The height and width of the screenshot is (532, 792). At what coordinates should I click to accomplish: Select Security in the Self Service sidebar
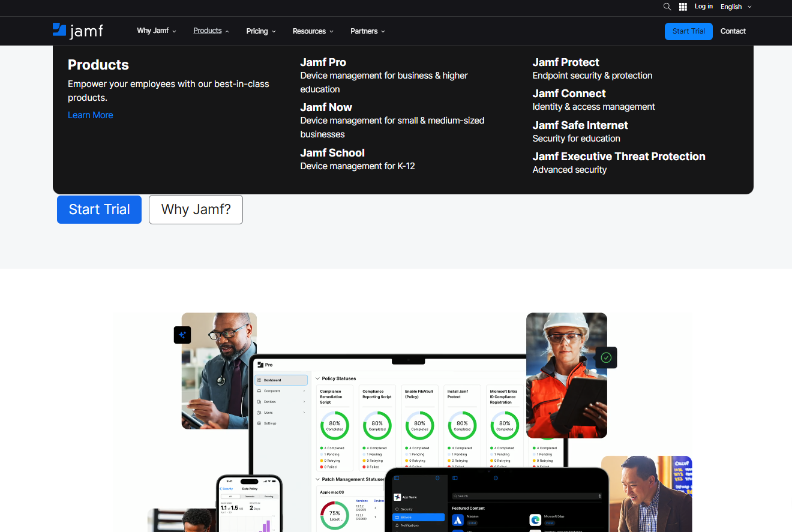point(406,509)
